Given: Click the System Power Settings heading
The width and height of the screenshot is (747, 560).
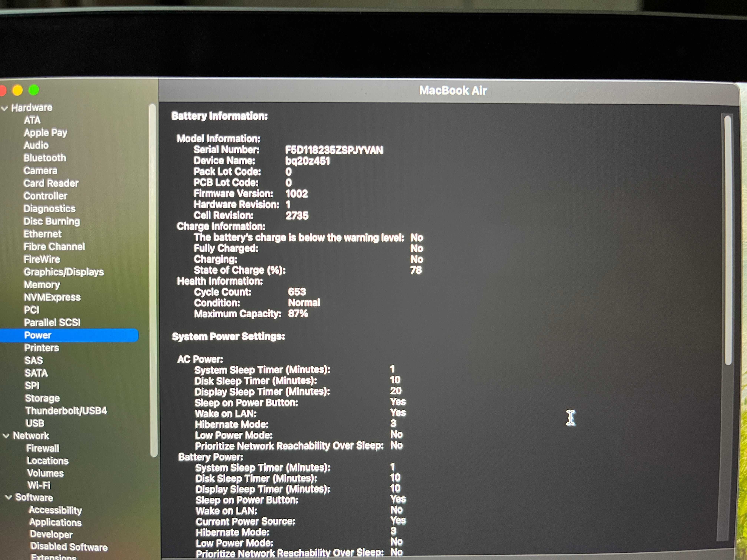Looking at the screenshot, I should tap(228, 336).
